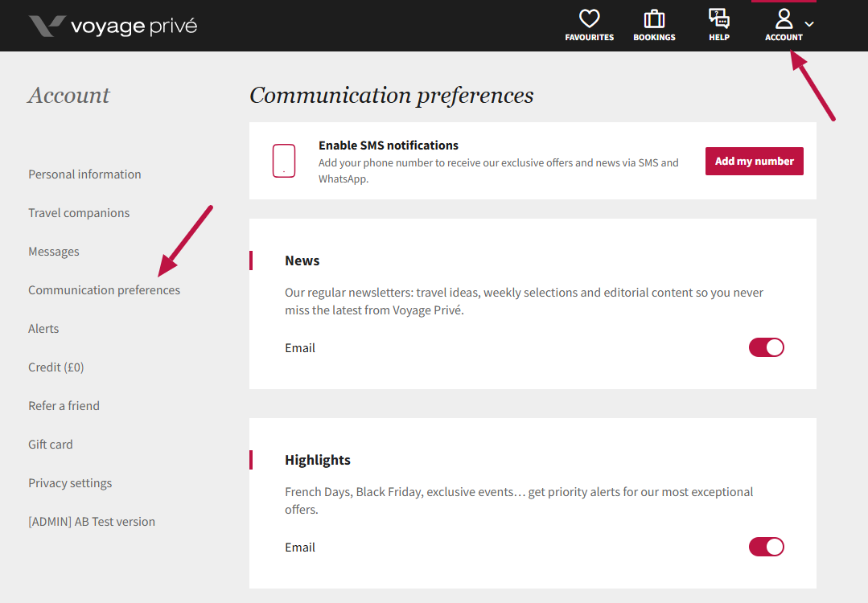The height and width of the screenshot is (603, 868).
Task: Disable Highlights email toggle
Action: (x=766, y=547)
